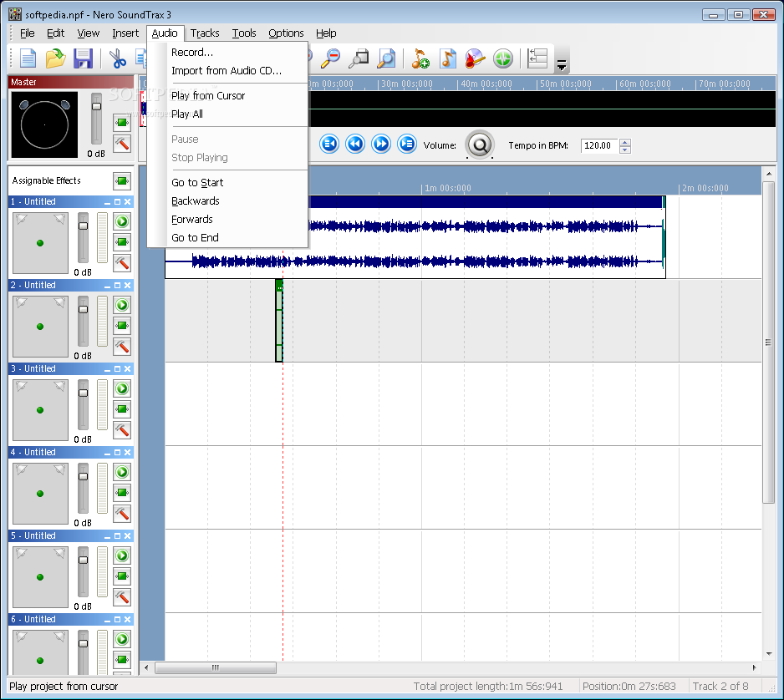Minimize the '1 - Untitled' track panel
784x700 pixels.
(x=107, y=202)
